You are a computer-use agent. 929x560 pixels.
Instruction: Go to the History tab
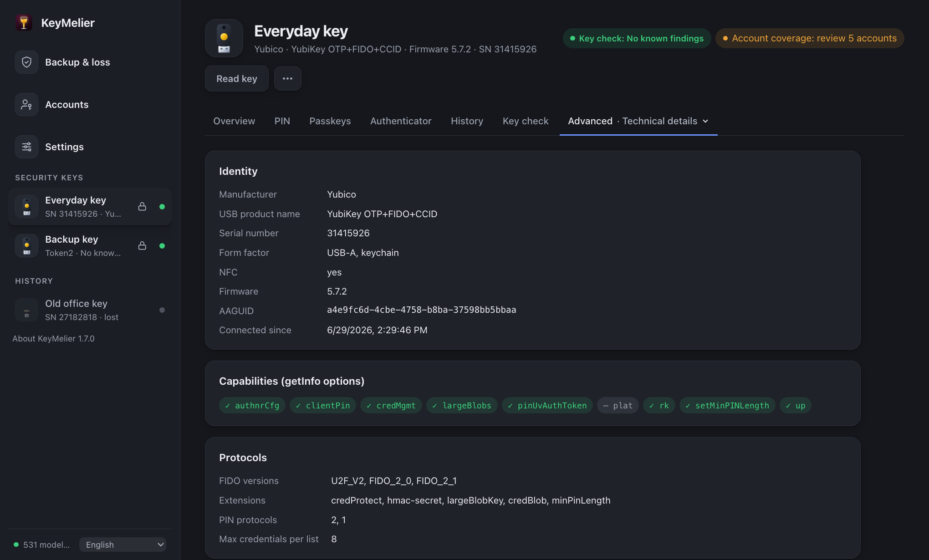467,121
